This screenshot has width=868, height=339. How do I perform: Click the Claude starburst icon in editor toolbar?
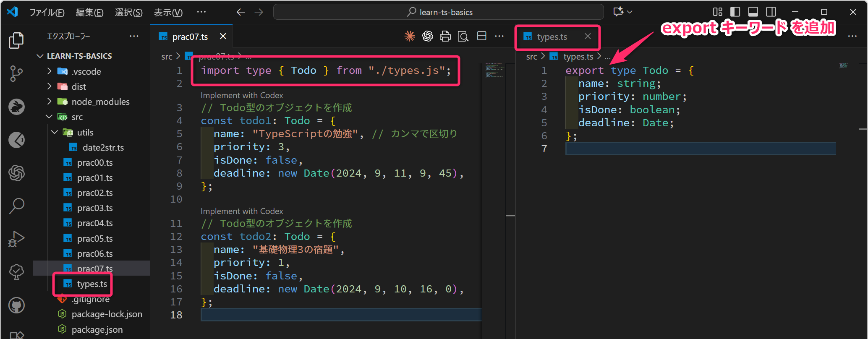[410, 37]
